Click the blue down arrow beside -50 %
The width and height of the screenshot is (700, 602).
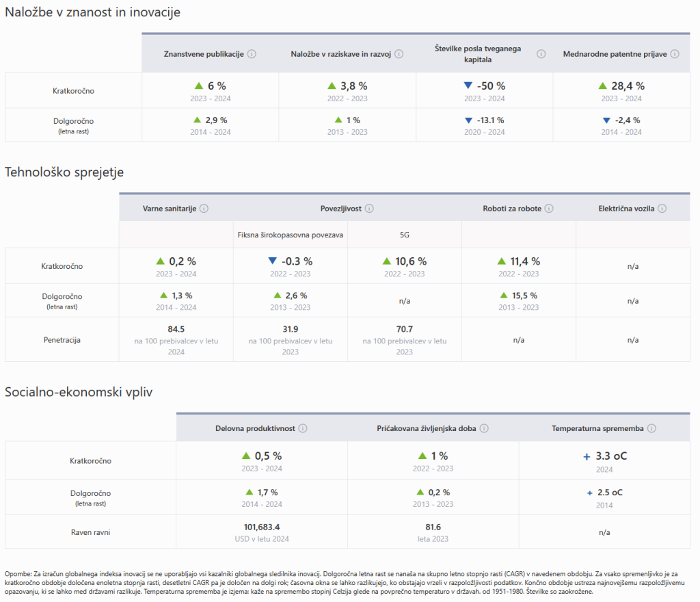tap(468, 86)
